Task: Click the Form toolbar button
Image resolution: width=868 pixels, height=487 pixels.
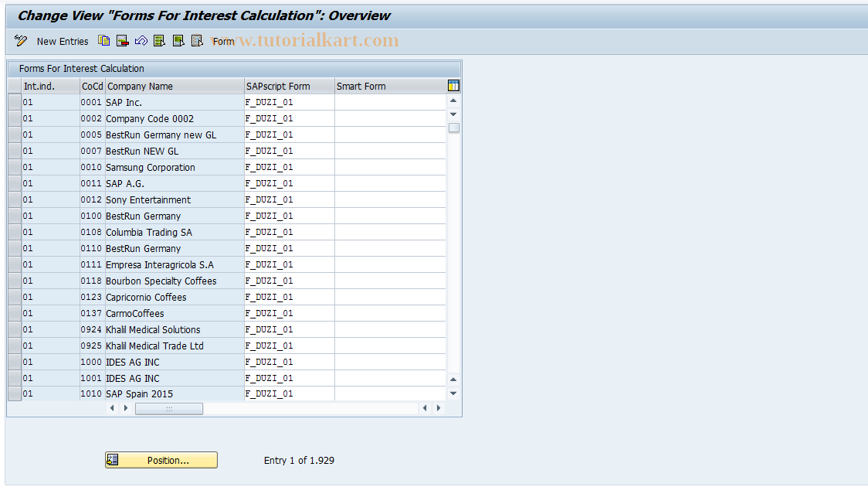Action: click(223, 42)
